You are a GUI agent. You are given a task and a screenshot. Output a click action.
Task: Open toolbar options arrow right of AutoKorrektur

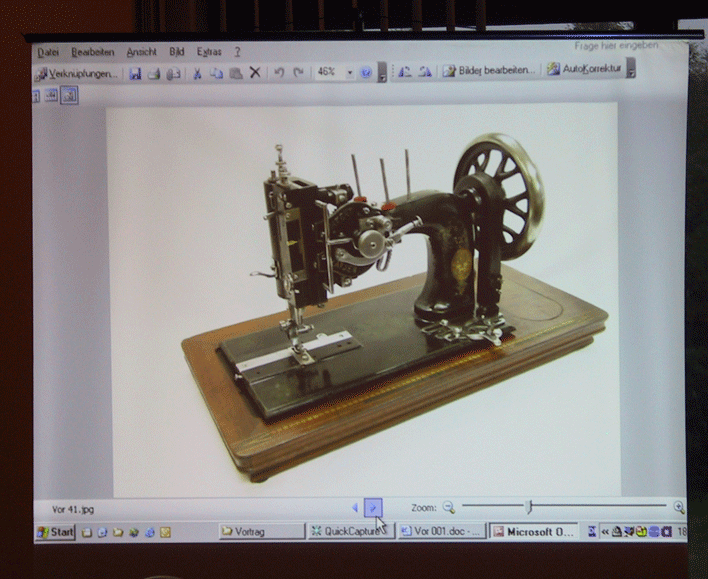[x=631, y=68]
